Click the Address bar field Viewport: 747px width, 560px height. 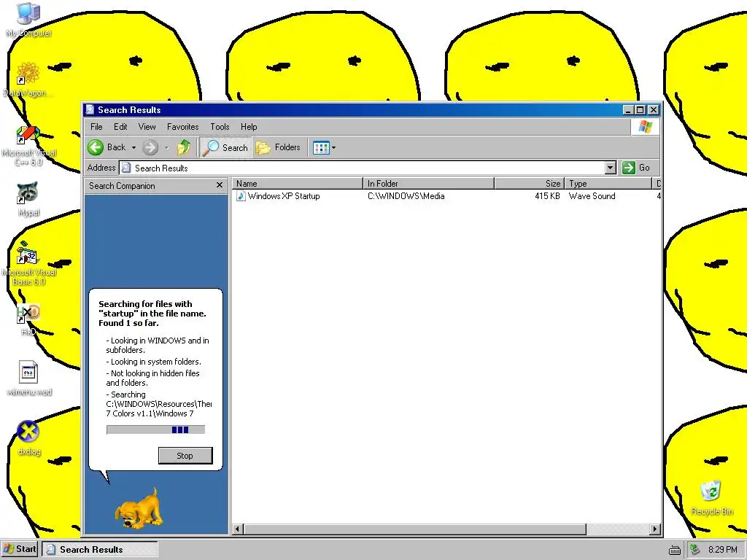(x=362, y=168)
